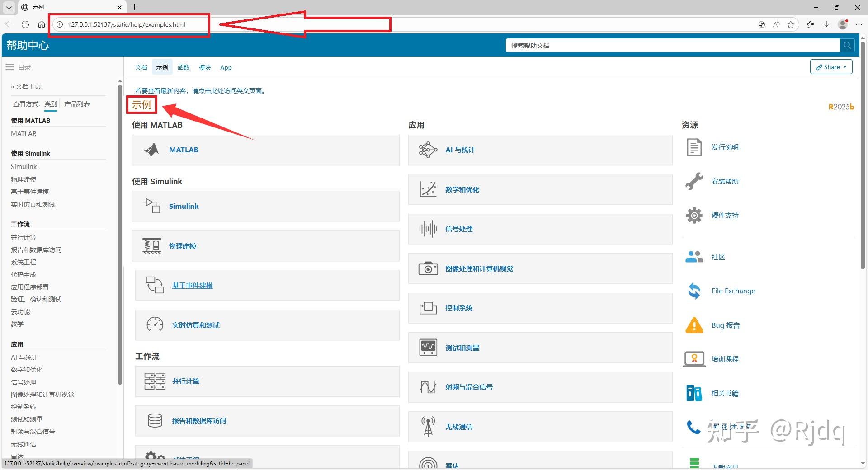Refresh the page with the reload button

(x=25, y=24)
